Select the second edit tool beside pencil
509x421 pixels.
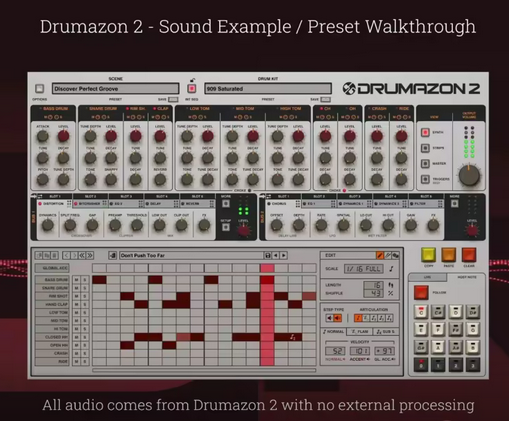pos(388,255)
